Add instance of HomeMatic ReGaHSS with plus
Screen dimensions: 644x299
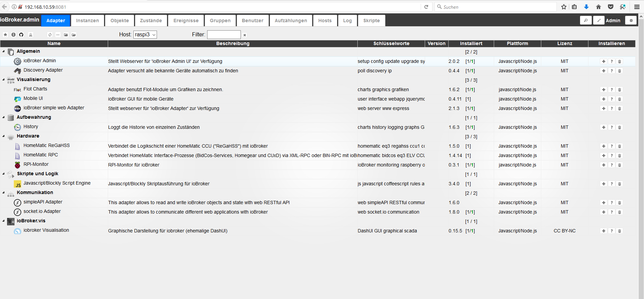tap(604, 146)
